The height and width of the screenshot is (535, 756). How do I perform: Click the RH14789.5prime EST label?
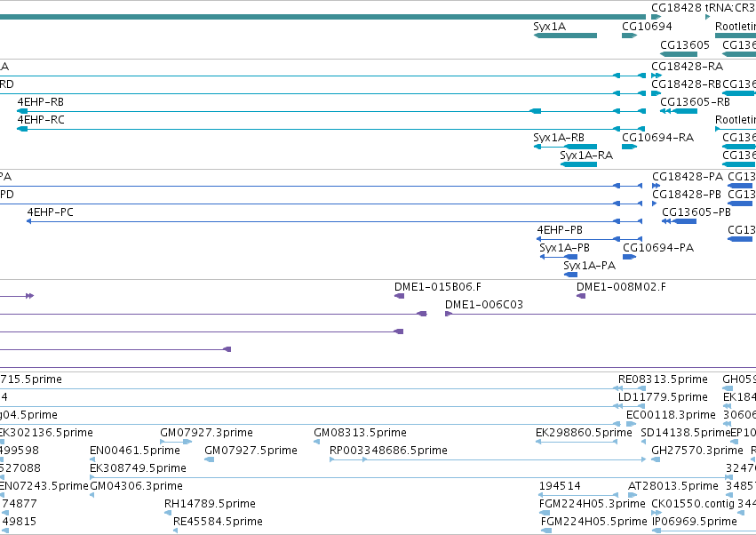(x=210, y=505)
